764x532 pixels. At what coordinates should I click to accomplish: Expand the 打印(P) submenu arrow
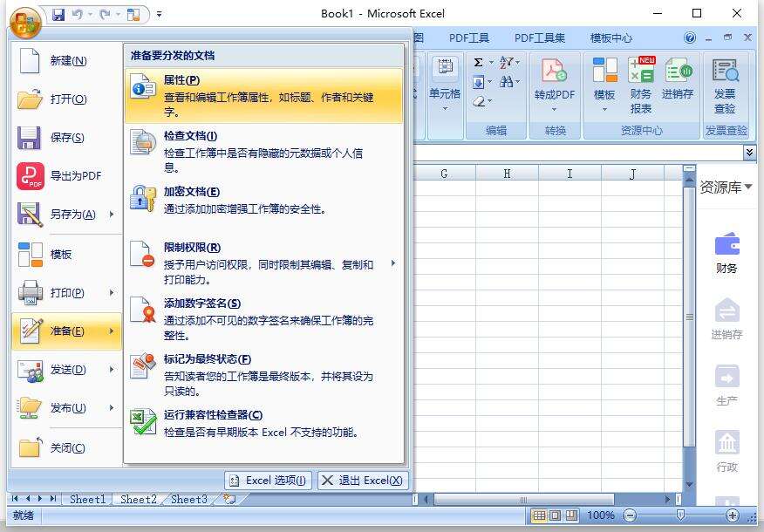(x=112, y=293)
